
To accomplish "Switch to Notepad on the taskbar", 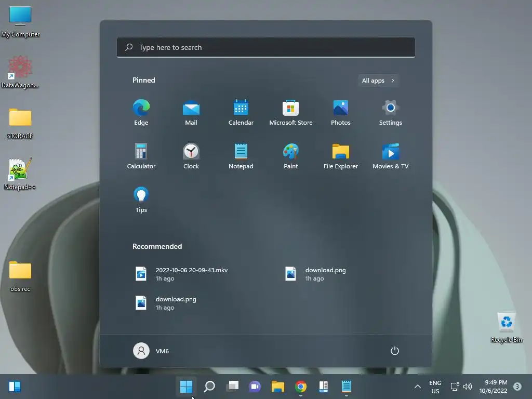I will [347, 387].
